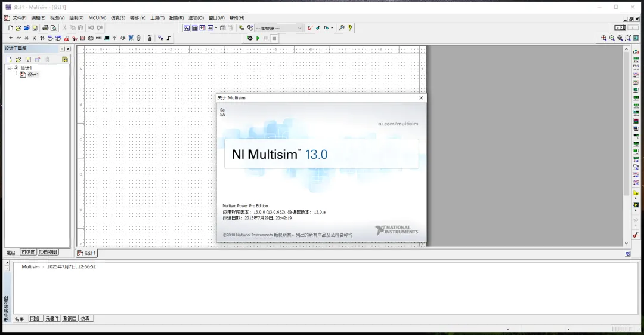Create a new design file
This screenshot has height=335, width=644.
[11, 28]
